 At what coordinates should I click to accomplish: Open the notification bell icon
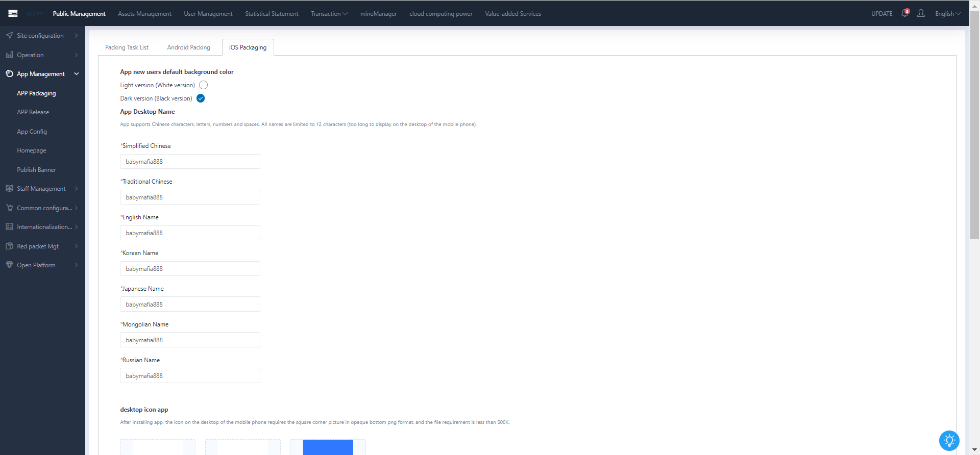(x=905, y=13)
